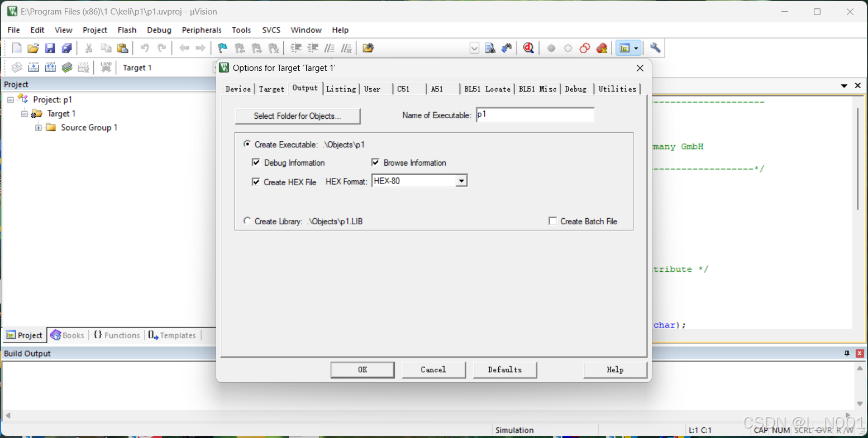868x438 pixels.
Task: Navigate backwards with the left arrow
Action: pyautogui.click(x=184, y=48)
